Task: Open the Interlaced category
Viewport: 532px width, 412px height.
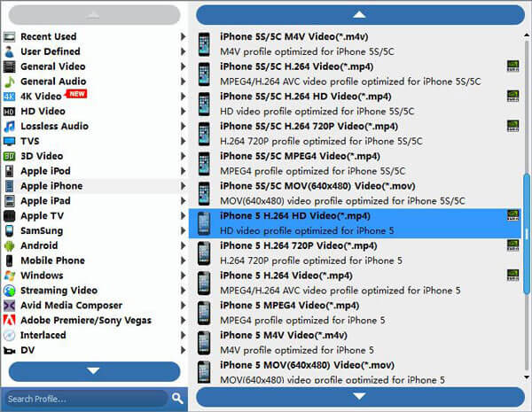Action: pos(94,335)
